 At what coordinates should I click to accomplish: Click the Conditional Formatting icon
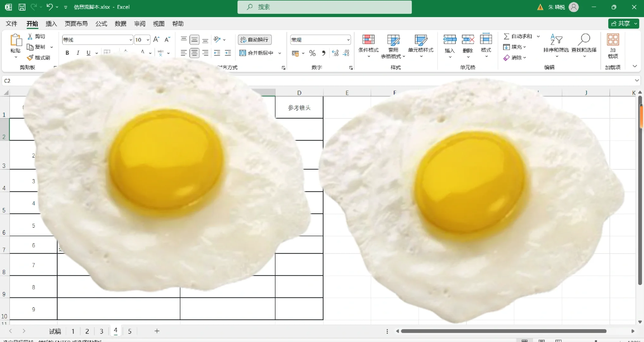368,40
